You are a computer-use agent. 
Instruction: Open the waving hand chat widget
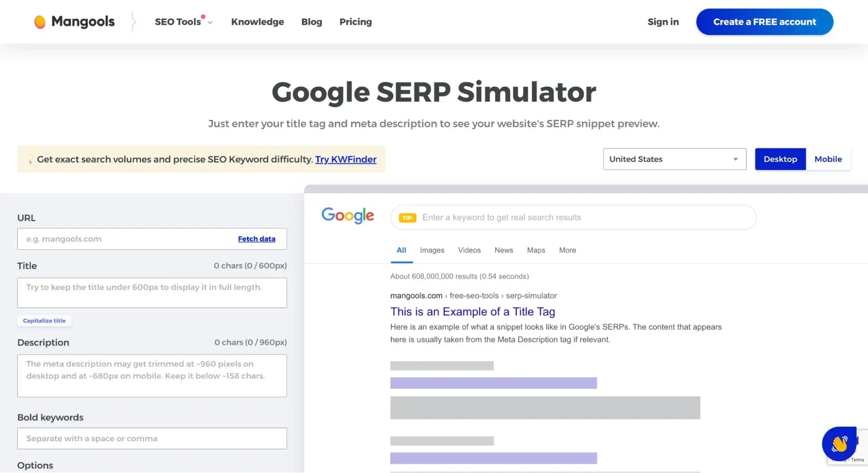(x=839, y=444)
